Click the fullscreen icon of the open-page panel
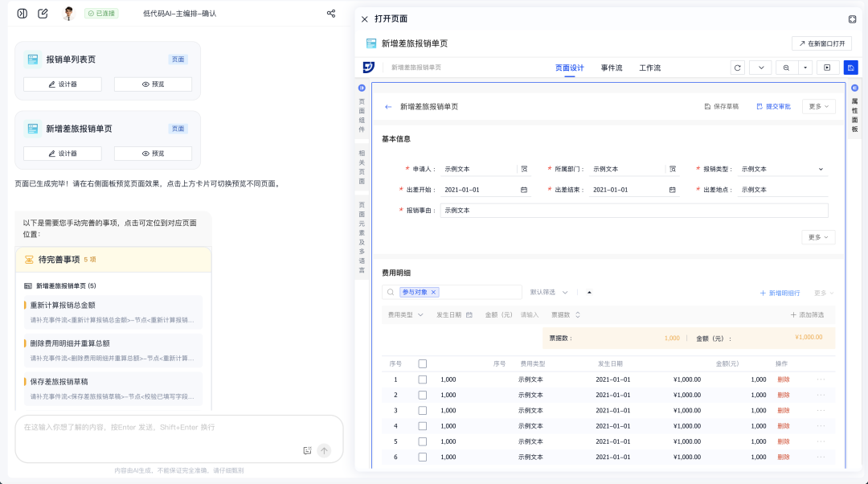This screenshot has height=484, width=868. (853, 18)
